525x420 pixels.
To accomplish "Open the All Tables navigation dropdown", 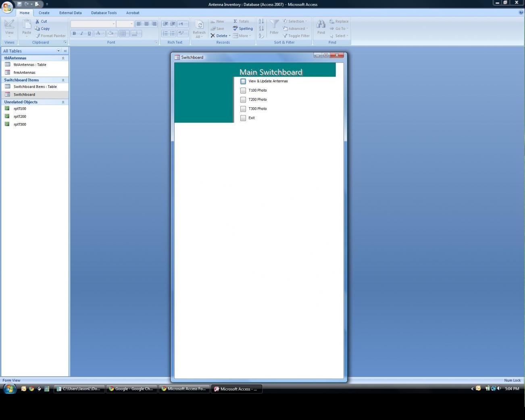I will [x=58, y=51].
